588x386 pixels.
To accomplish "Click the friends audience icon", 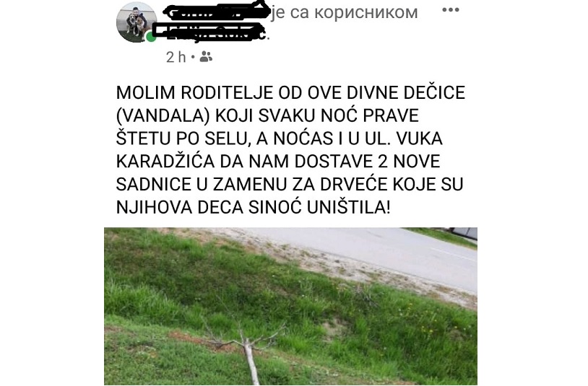I will tap(206, 57).
